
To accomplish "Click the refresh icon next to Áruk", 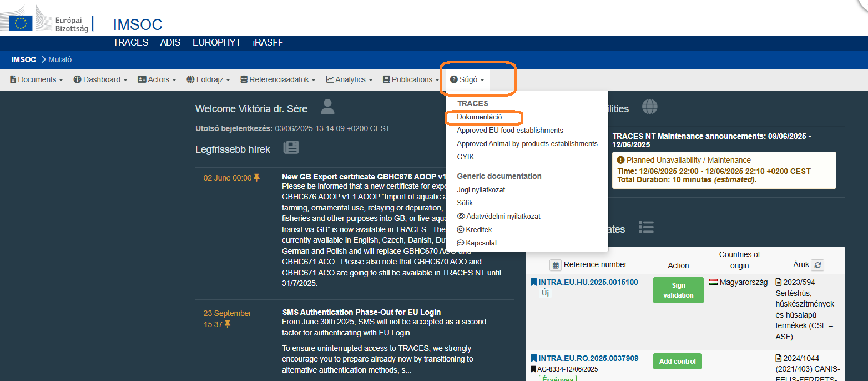I will pos(817,265).
